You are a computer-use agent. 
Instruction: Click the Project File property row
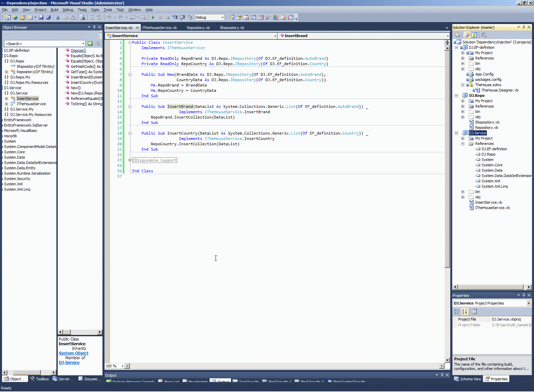tap(492, 319)
